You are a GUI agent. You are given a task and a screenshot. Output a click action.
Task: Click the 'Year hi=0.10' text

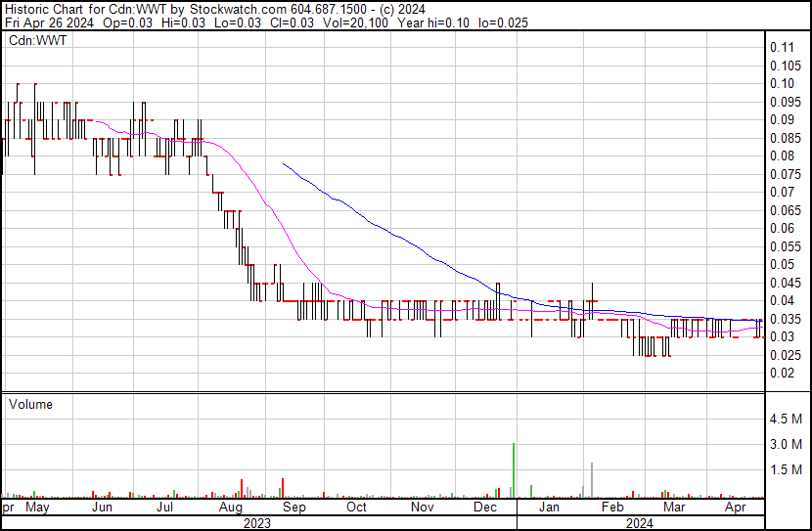433,22
